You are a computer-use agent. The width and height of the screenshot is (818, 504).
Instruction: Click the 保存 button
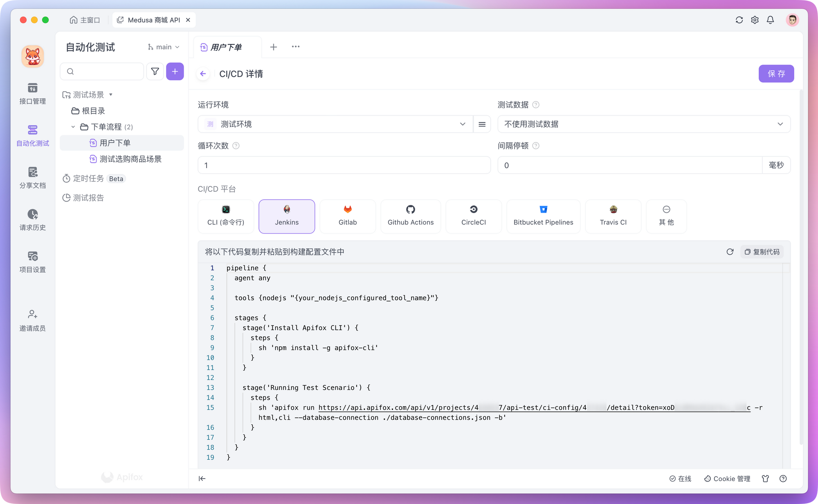(x=776, y=74)
